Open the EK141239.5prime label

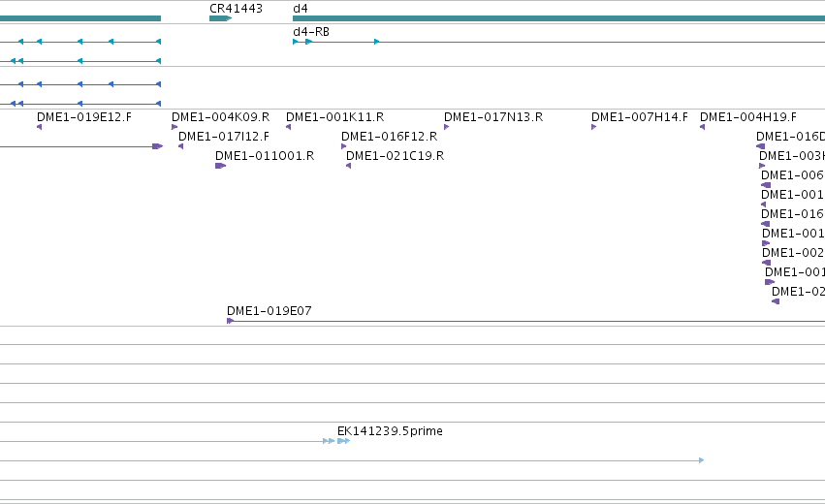click(x=390, y=431)
